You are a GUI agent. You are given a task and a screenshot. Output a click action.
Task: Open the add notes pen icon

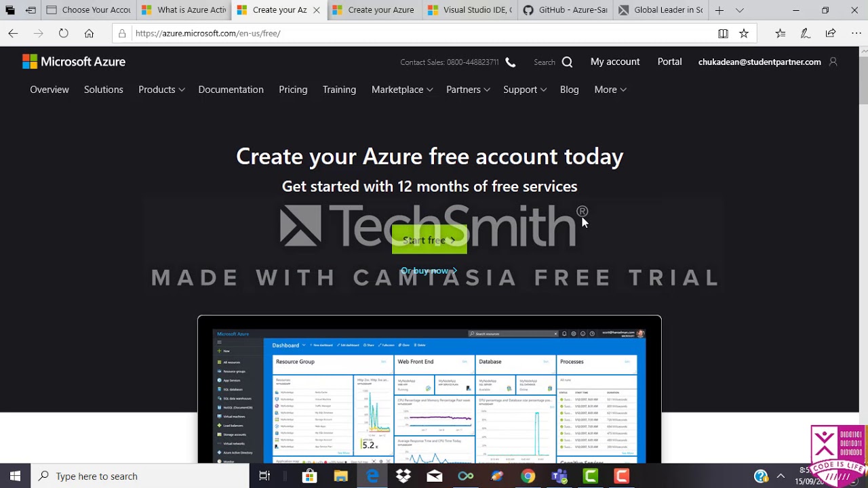[x=806, y=33]
